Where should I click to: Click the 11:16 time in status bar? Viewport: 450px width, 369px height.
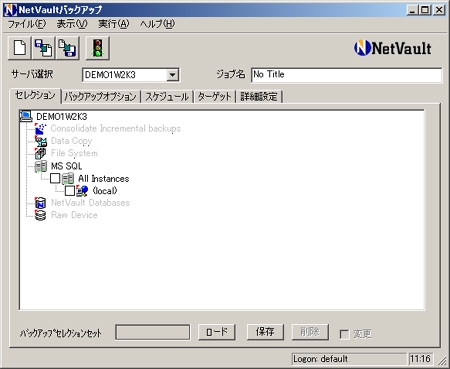(420, 359)
